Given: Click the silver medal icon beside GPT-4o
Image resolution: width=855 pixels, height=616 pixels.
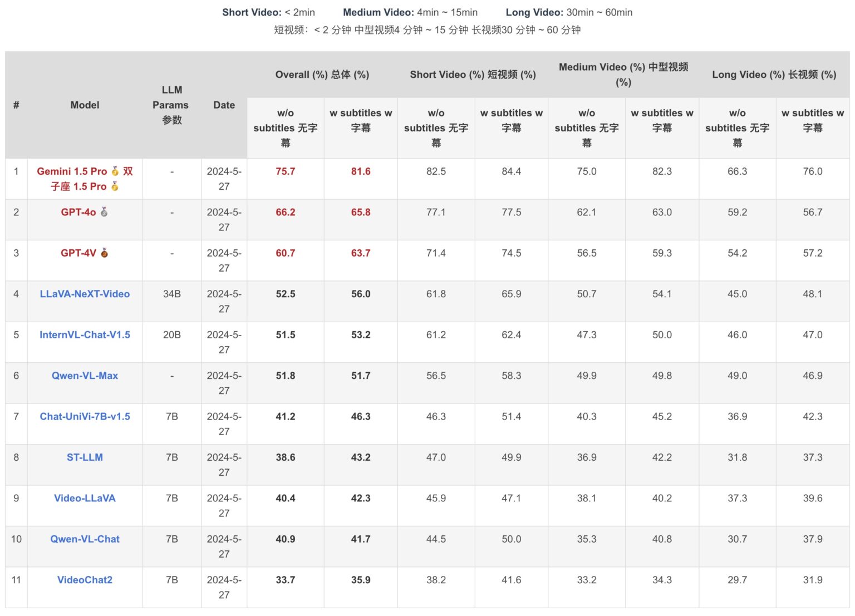Looking at the screenshot, I should click(104, 212).
